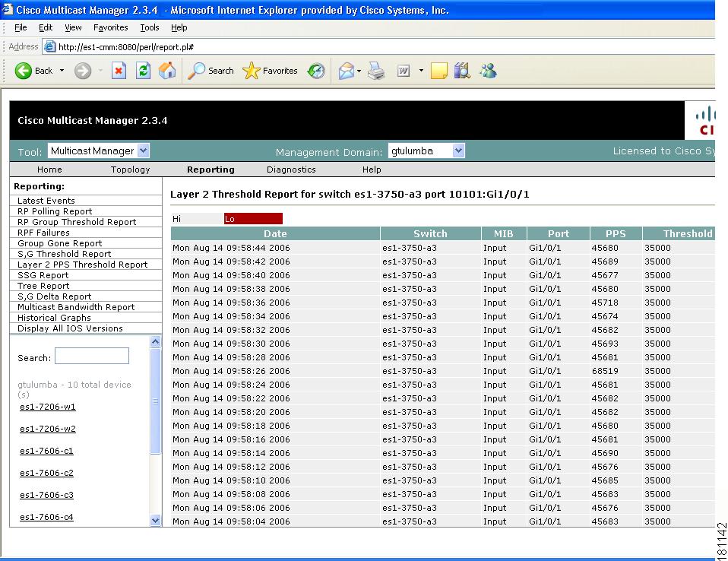Click the Edit with Word icon
728x561 pixels.
404,71
